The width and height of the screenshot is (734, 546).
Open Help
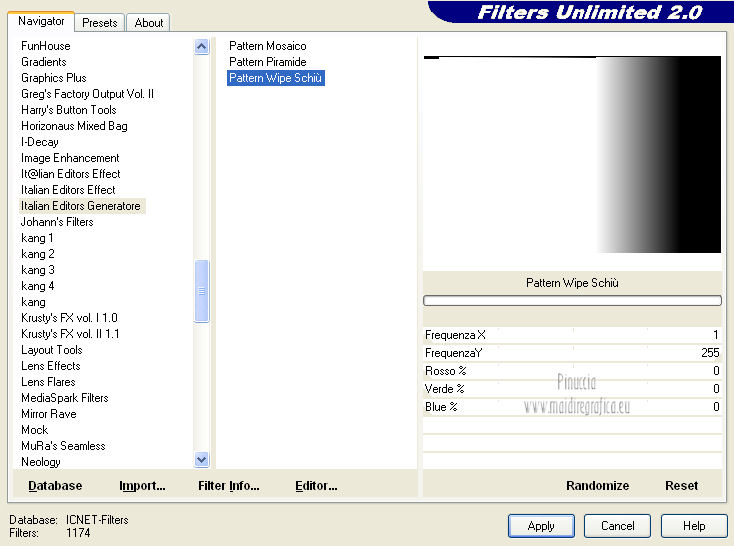point(694,526)
